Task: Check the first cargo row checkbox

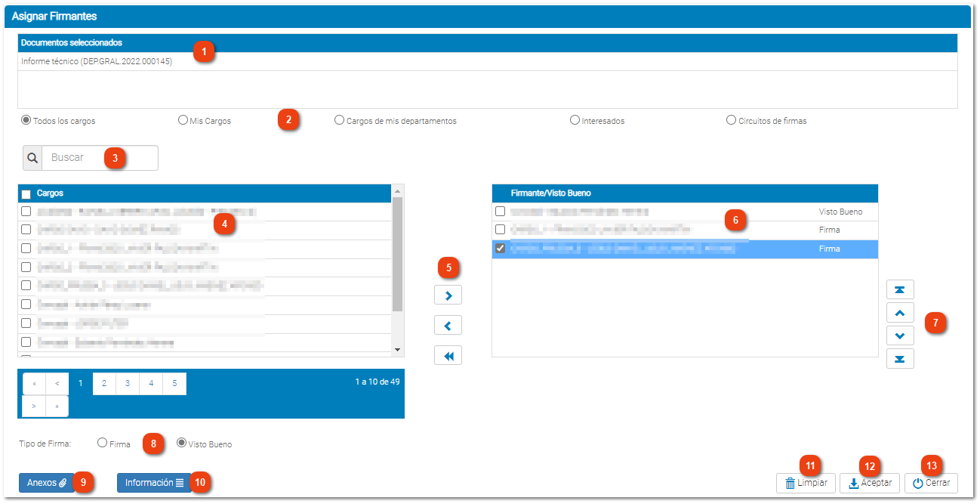Action: pos(26,212)
